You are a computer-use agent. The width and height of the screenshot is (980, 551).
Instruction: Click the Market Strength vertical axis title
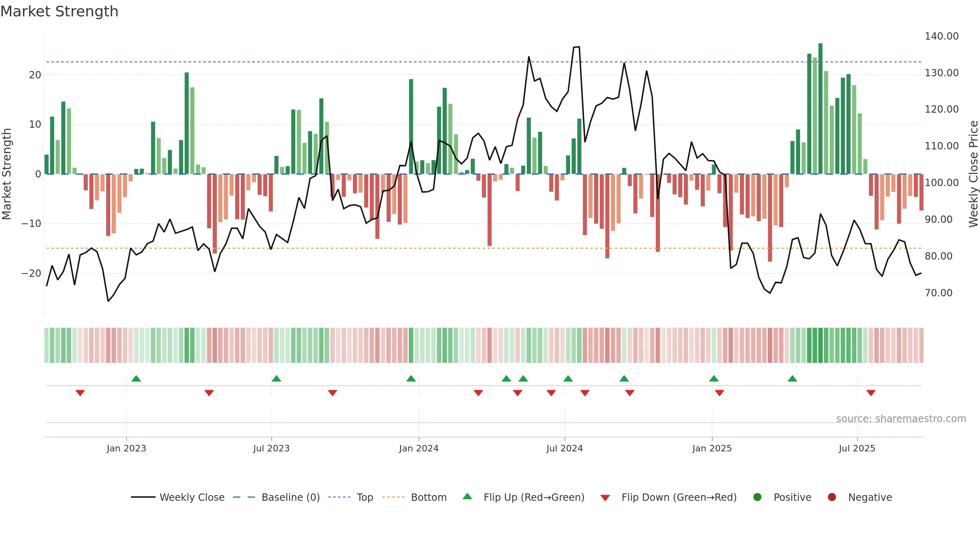[x=7, y=174]
